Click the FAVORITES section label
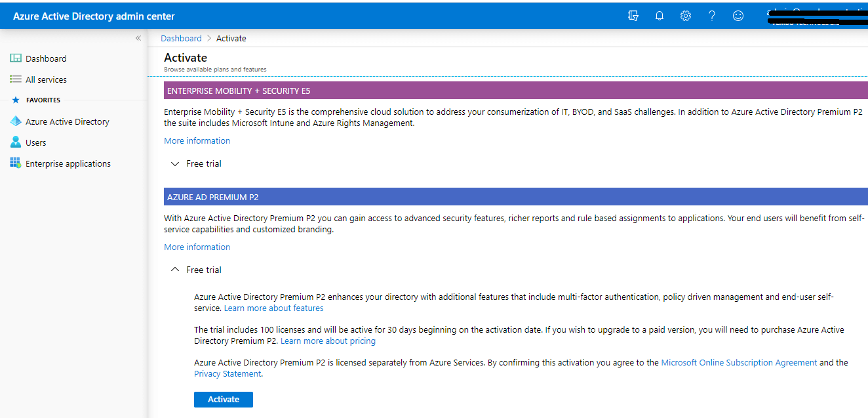This screenshot has width=868, height=418. (x=43, y=100)
